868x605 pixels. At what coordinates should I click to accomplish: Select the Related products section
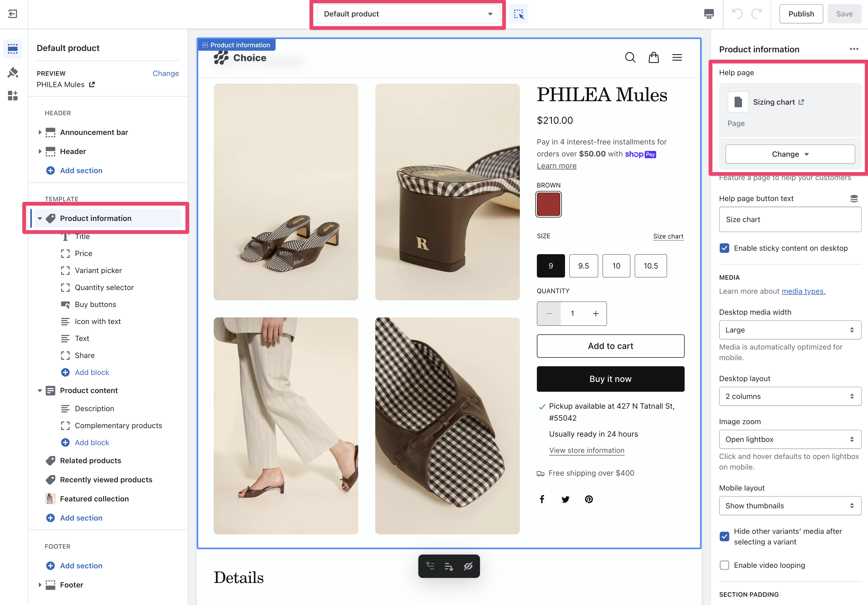90,461
